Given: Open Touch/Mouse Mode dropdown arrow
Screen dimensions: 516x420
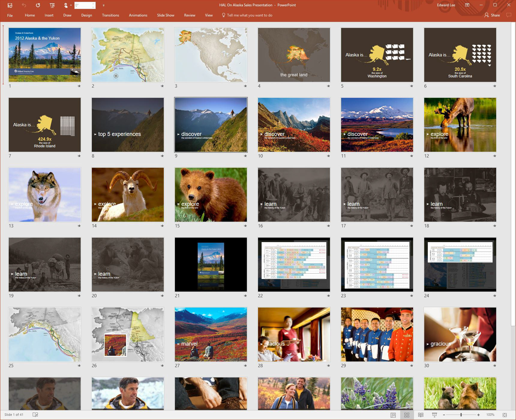Looking at the screenshot, I should point(71,5).
